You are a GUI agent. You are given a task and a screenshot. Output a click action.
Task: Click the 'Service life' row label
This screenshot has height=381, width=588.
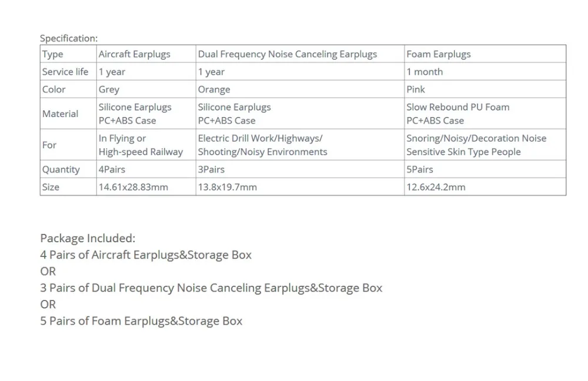click(68, 72)
